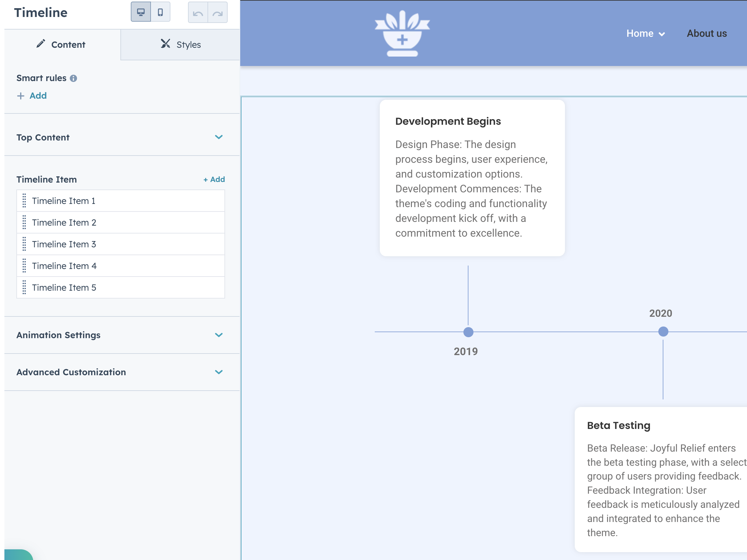Grab drag handle of Timeline Item 3

(24, 244)
